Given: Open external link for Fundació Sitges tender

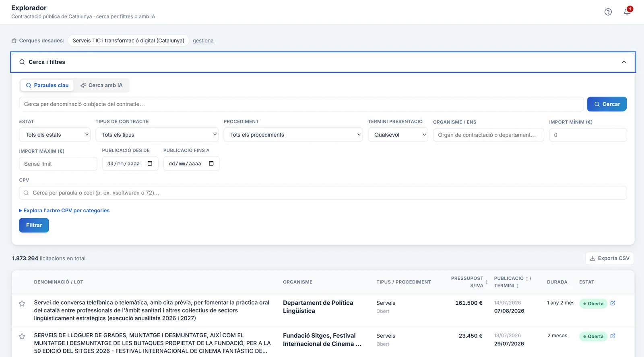Looking at the screenshot, I should 613,336.
